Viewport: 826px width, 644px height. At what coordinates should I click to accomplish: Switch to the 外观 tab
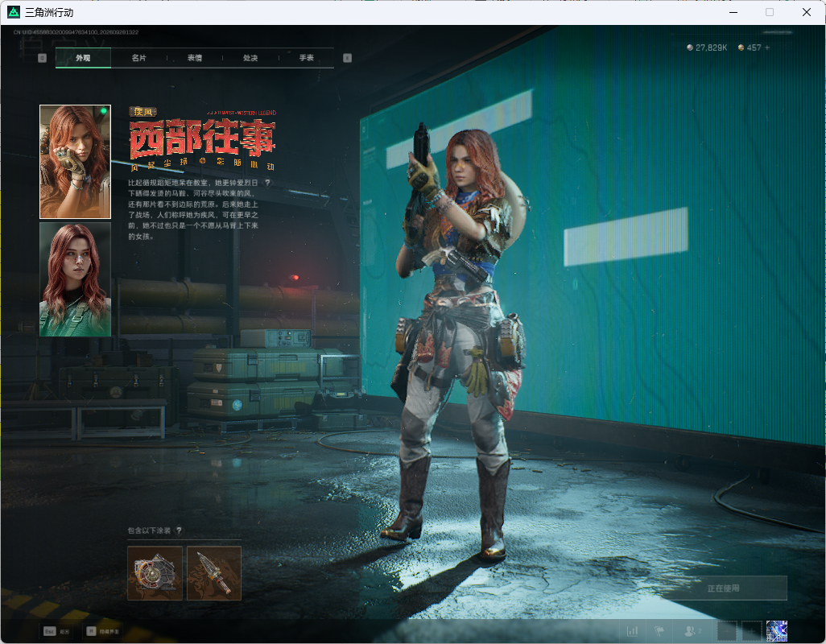tap(83, 58)
